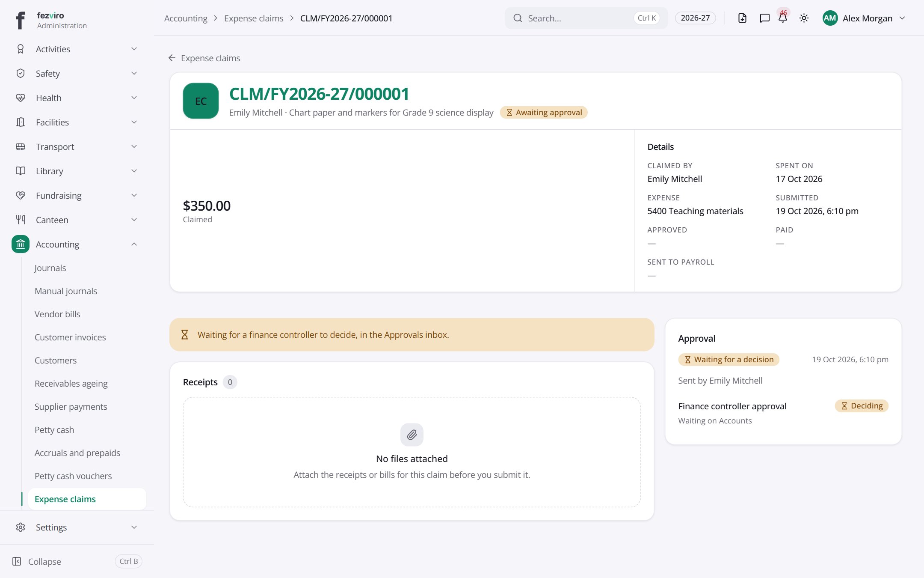The image size is (924, 578).
Task: Click '5400 Teaching materials' expense value
Action: [x=695, y=211]
